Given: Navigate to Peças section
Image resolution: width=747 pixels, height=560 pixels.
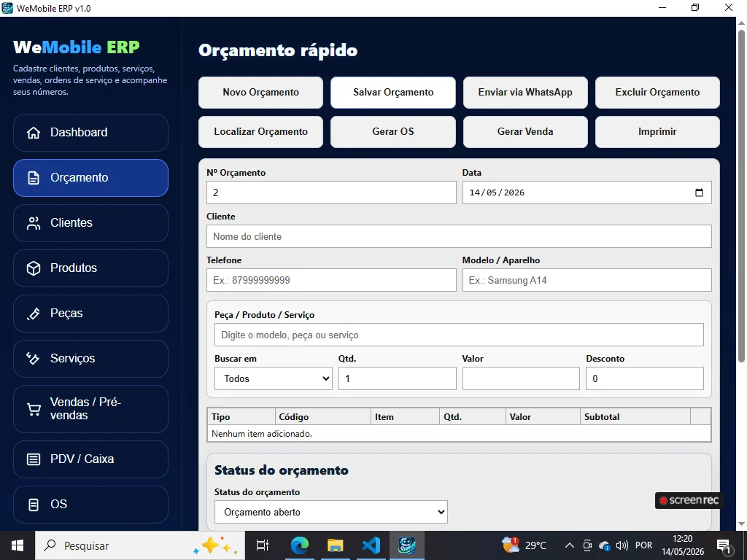Looking at the screenshot, I should (x=90, y=314).
